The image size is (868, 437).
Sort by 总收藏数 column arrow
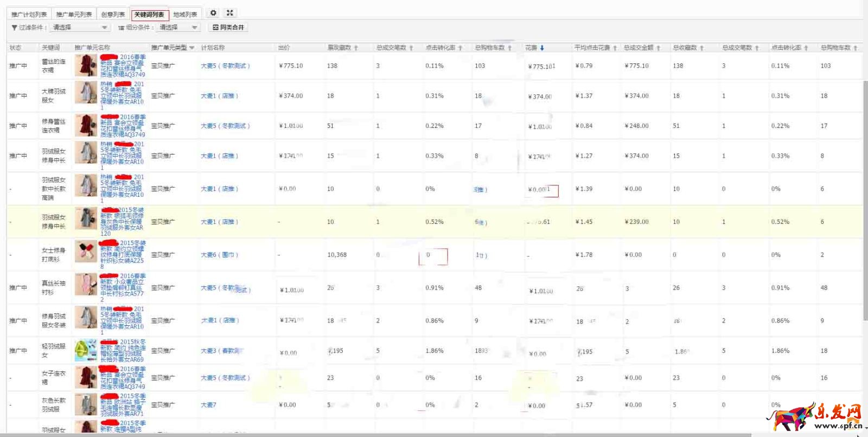tap(701, 48)
